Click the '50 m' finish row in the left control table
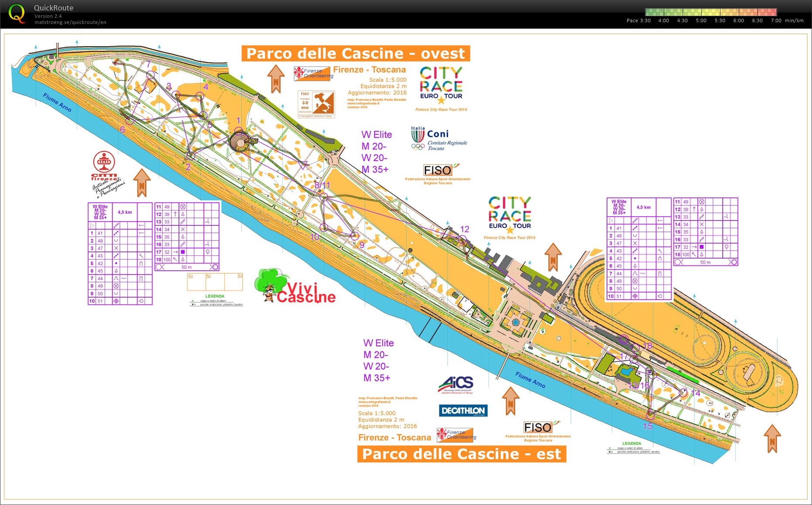812x505 pixels. point(187,267)
